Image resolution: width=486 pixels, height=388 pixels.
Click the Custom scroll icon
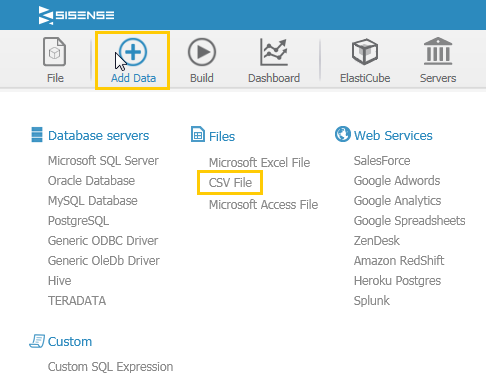[37, 341]
